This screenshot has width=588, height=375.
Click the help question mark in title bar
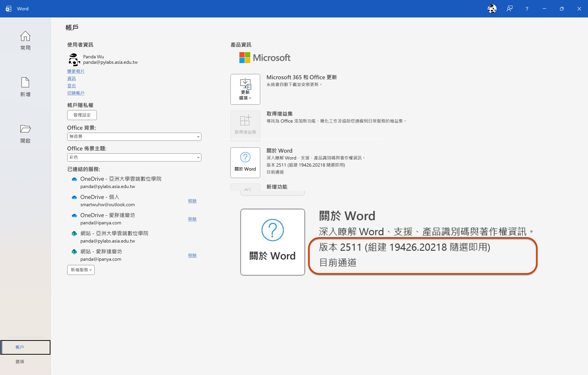(x=527, y=9)
